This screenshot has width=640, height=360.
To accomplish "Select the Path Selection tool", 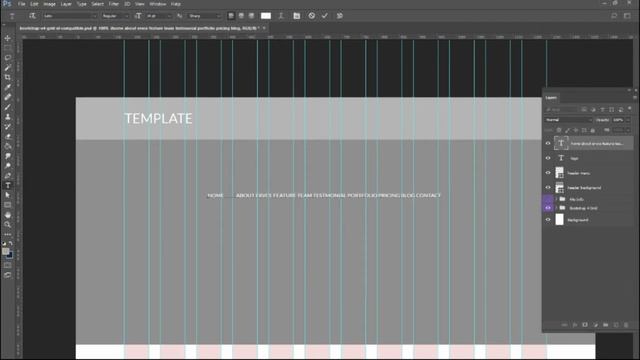I will pos(8,195).
